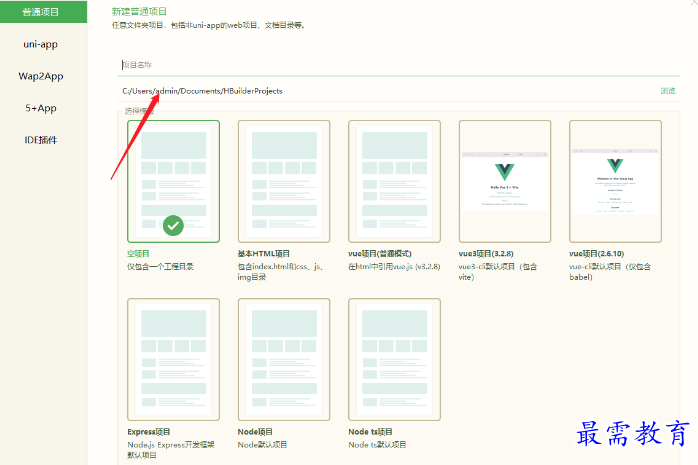The height and width of the screenshot is (465, 698).
Task: Open the Wap2App project type
Action: pyautogui.click(x=41, y=76)
